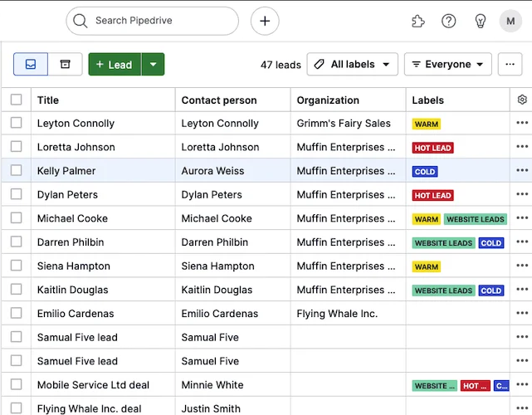Click the HOT LEAD label on Dylan Peters
This screenshot has height=415, width=532.
(x=433, y=195)
